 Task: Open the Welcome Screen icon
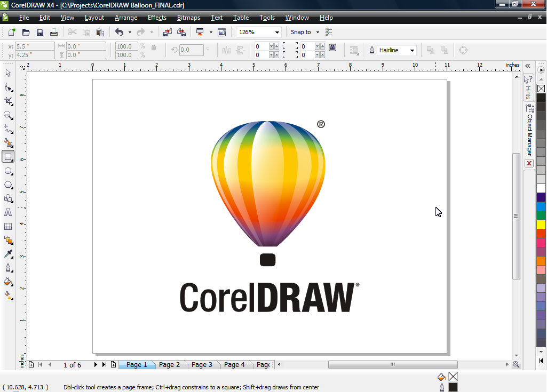(222, 32)
